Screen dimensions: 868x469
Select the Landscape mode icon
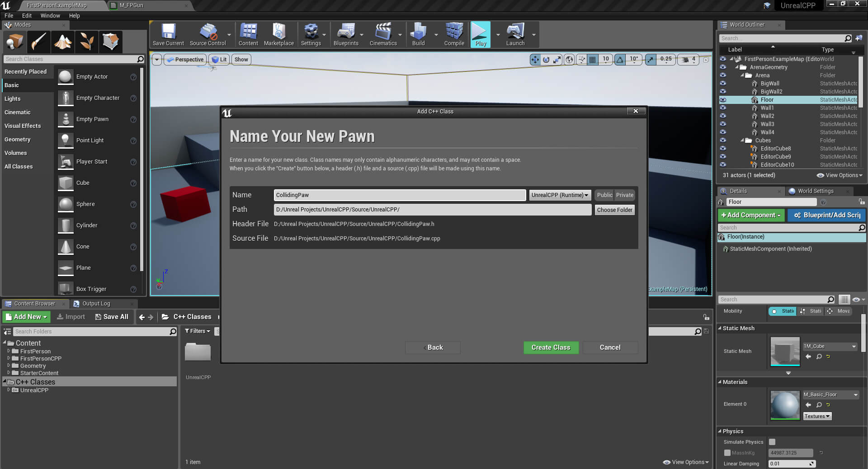(x=62, y=42)
